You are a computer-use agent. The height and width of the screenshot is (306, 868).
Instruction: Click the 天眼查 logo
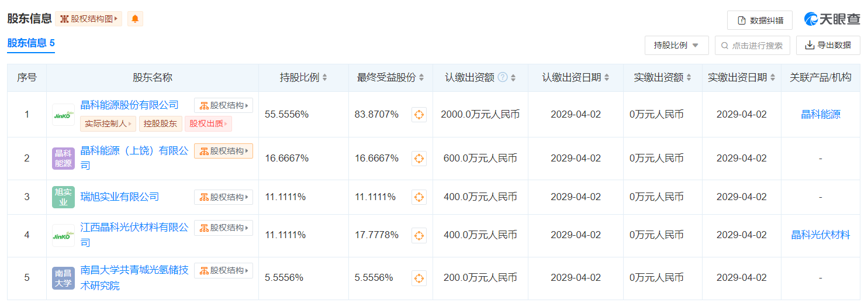tap(832, 19)
